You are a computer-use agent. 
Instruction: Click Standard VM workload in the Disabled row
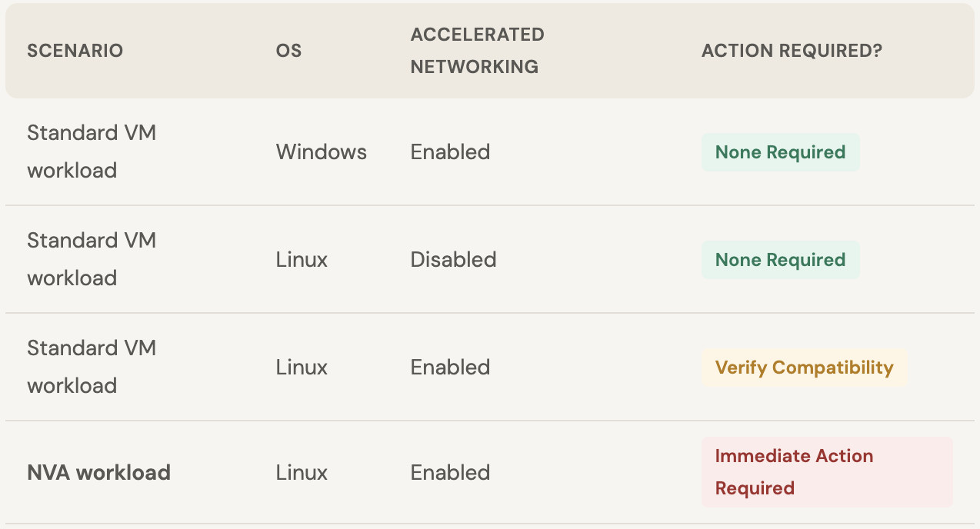(92, 259)
